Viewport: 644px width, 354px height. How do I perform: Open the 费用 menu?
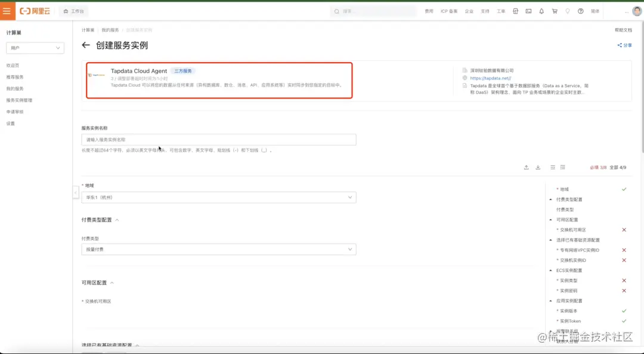[429, 11]
